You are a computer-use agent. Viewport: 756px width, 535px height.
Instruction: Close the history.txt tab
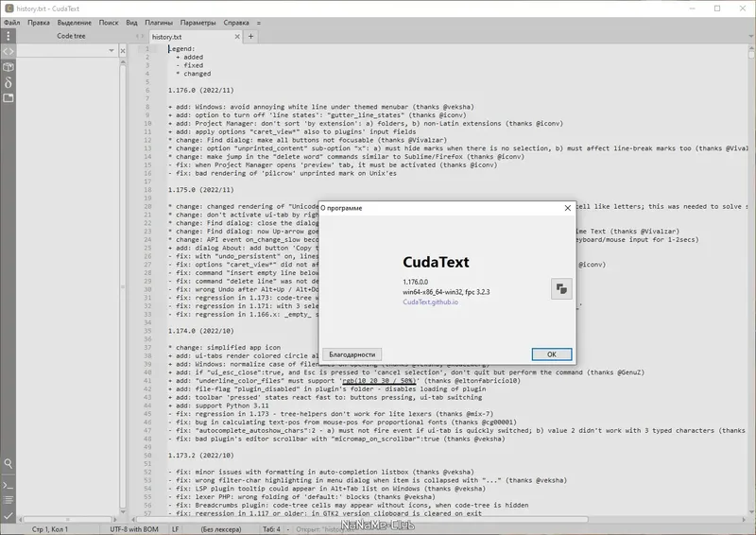(237, 37)
